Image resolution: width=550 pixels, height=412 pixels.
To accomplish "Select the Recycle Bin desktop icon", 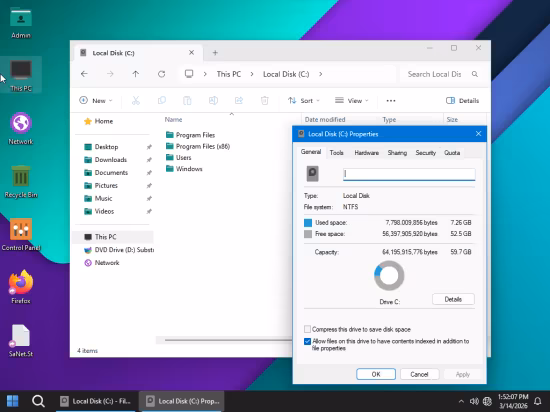I will pos(21,182).
